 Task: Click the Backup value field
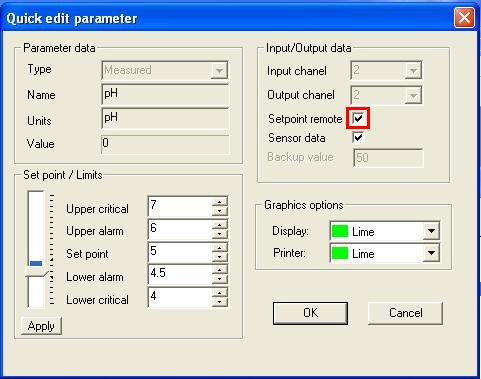click(x=388, y=157)
